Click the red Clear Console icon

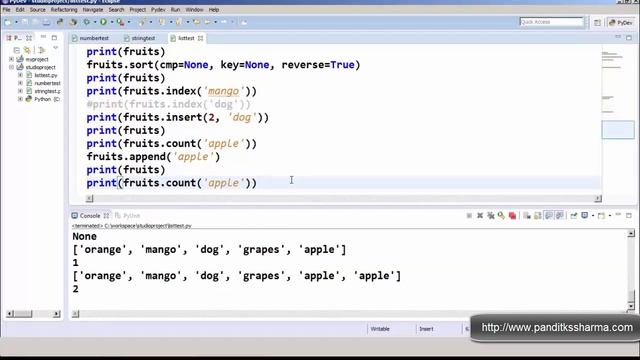click(512, 216)
